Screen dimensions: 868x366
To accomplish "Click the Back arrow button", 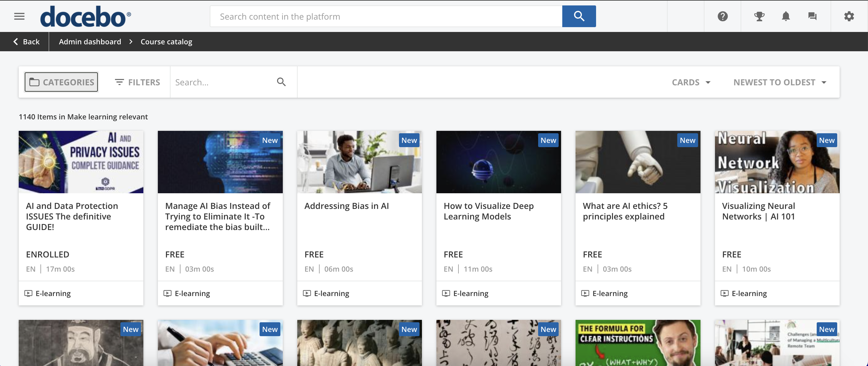I will point(26,42).
